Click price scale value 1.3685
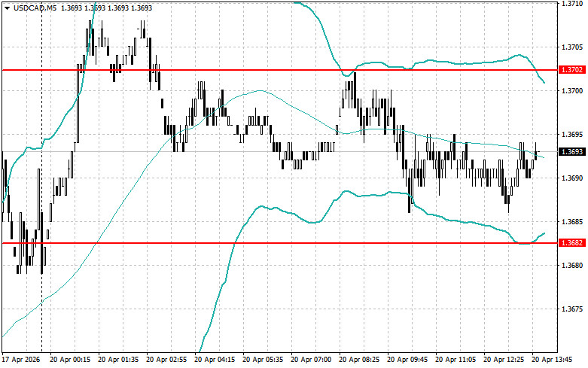 [x=572, y=222]
